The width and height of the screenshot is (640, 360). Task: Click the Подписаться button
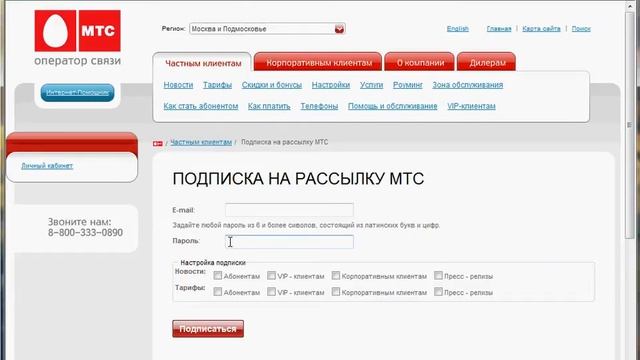[x=208, y=329]
